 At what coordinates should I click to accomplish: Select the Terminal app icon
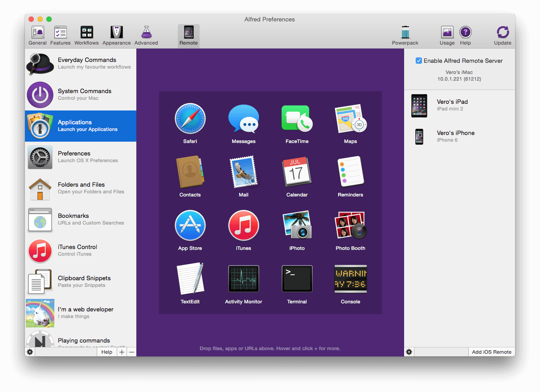pyautogui.click(x=297, y=278)
